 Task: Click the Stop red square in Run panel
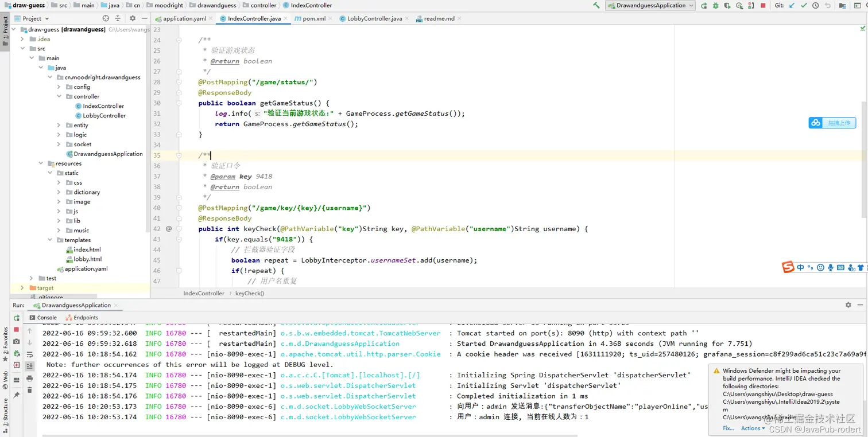click(17, 330)
